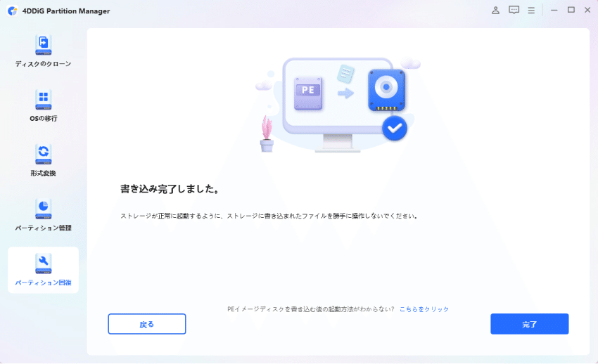
Task: Maximize the Partition Manager window
Action: (x=571, y=11)
